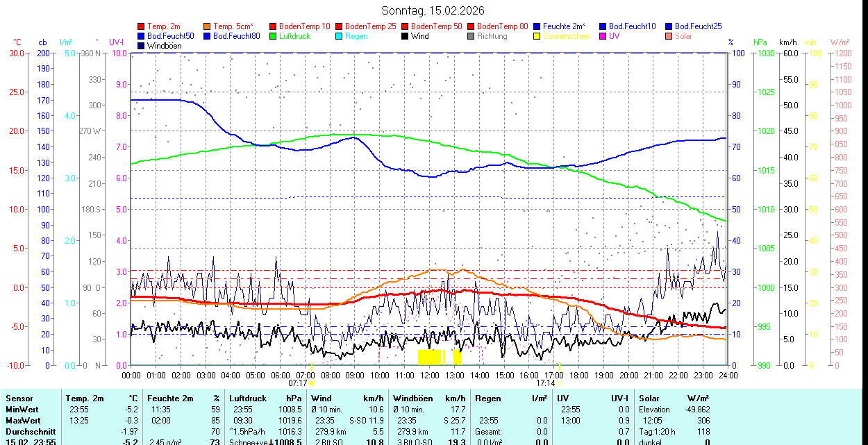Image resolution: width=868 pixels, height=445 pixels.
Task: Click the Bod.Feucht25 legend entry
Action: coord(696,26)
